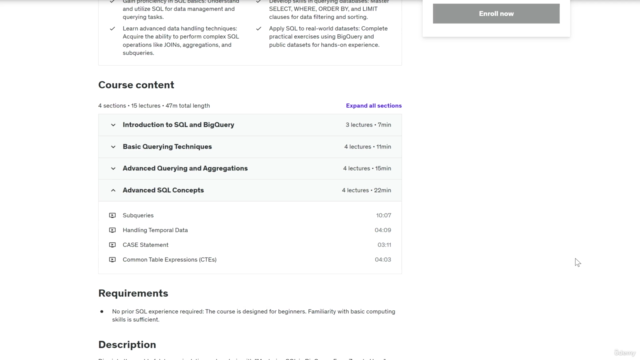
Task: Click the 3 lectures • 7min label
Action: [x=368, y=125]
